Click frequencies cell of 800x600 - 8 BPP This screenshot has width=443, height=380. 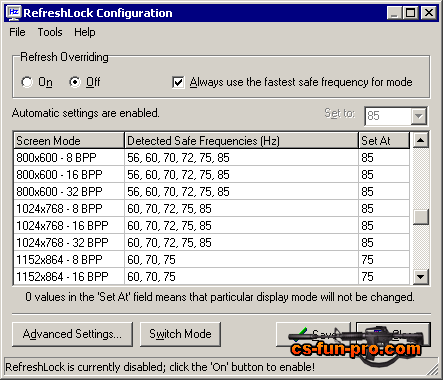pyautogui.click(x=241, y=158)
